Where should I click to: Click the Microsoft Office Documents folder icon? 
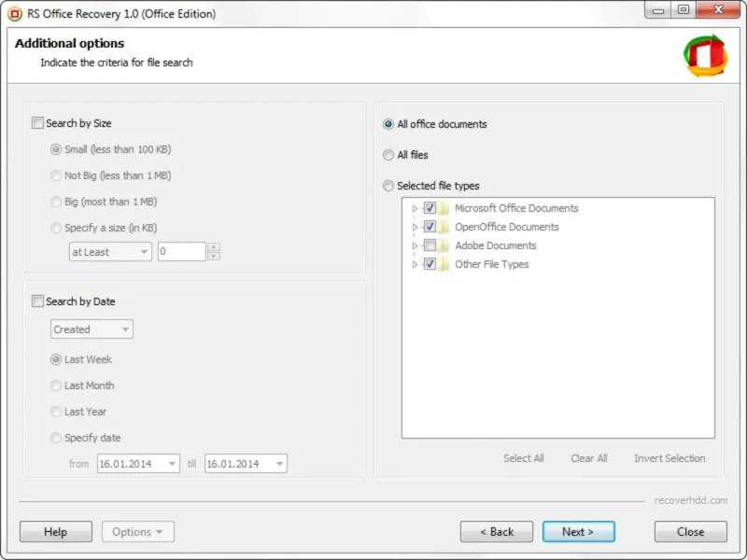coord(444,208)
